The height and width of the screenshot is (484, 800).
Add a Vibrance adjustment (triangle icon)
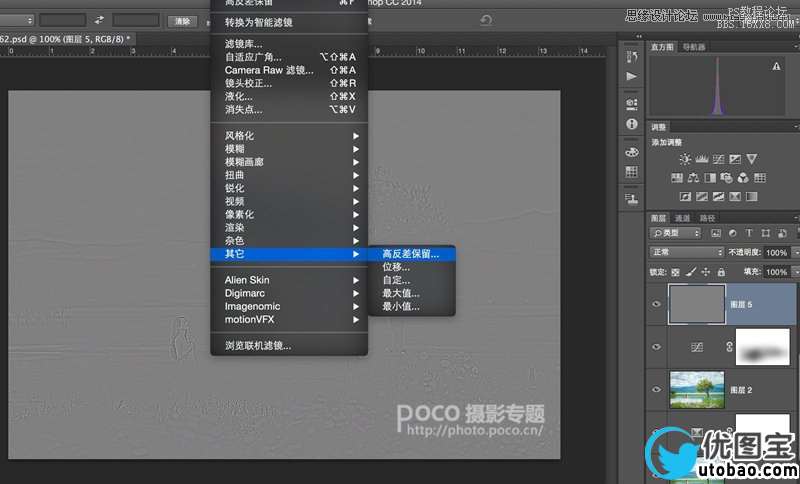[751, 159]
